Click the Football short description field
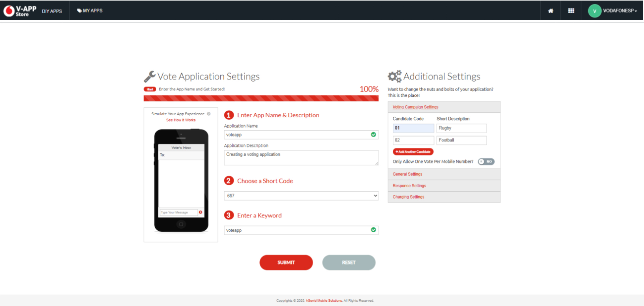The width and height of the screenshot is (644, 306). [x=461, y=140]
